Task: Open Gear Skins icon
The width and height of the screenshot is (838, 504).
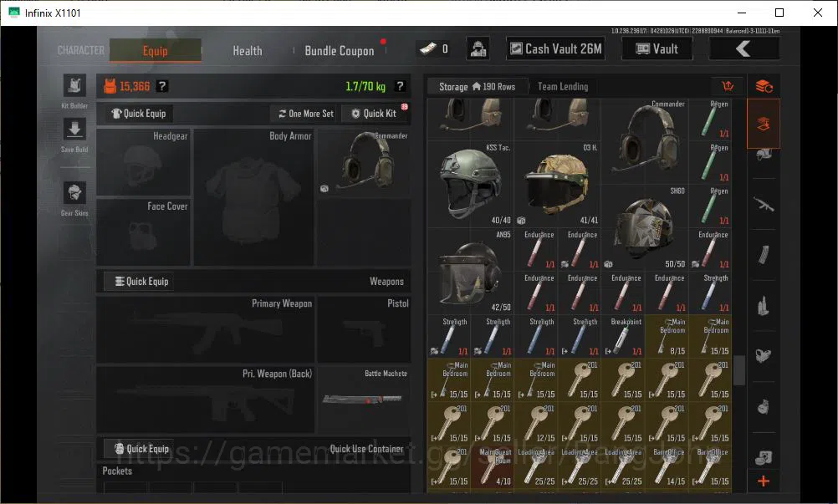Action: 74,193
